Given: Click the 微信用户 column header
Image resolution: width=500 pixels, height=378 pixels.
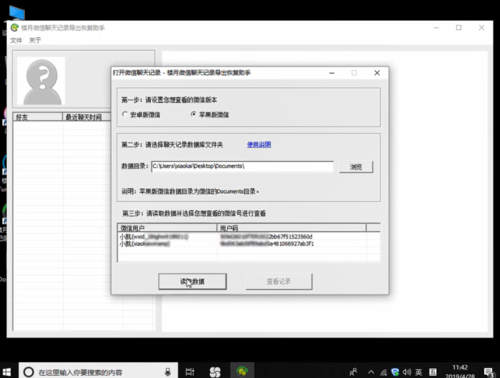Looking at the screenshot, I should (x=167, y=228).
